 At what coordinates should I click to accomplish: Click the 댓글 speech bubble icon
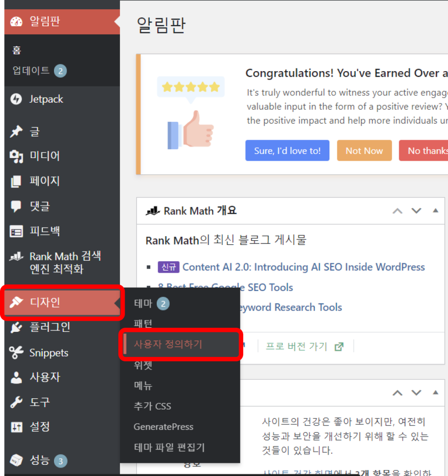click(16, 206)
